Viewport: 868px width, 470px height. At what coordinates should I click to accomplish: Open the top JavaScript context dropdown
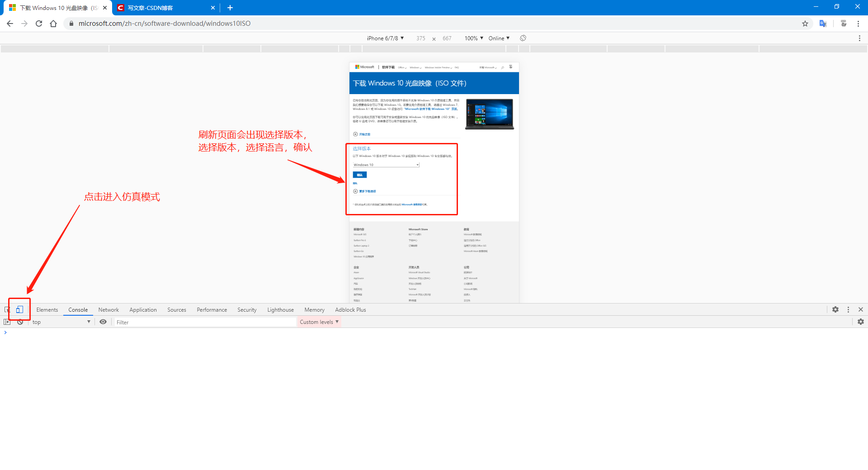tap(61, 322)
